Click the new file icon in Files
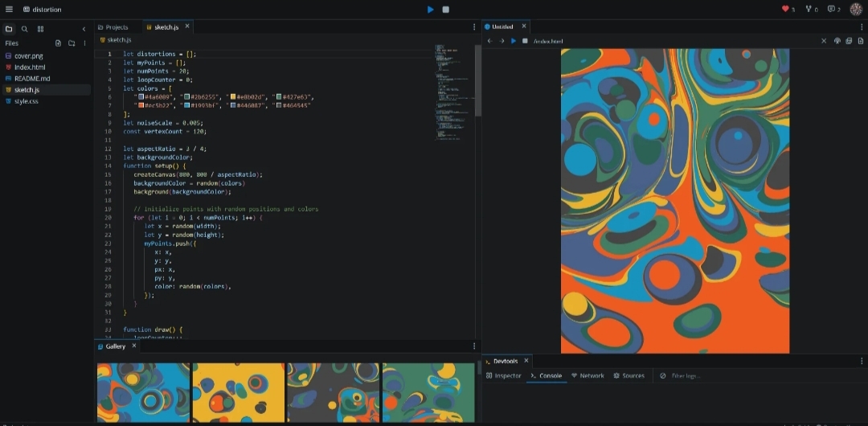Screen dimensions: 868x426 pyautogui.click(x=58, y=43)
